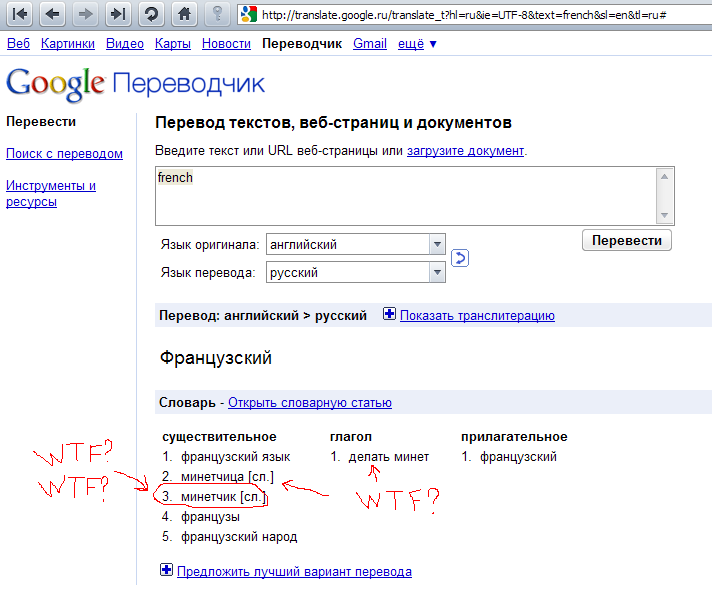Open Поиск с переводом link
Screen dimensions: 712x594
point(64,154)
